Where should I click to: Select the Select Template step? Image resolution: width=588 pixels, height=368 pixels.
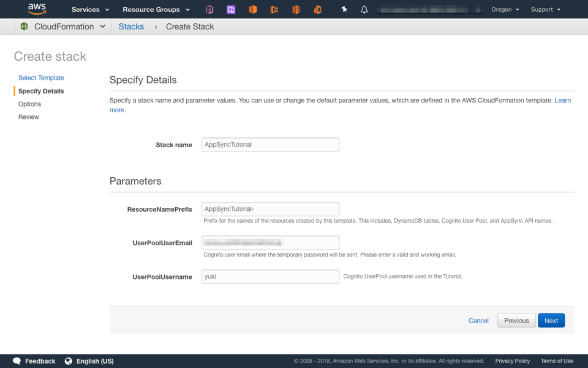pos(41,78)
